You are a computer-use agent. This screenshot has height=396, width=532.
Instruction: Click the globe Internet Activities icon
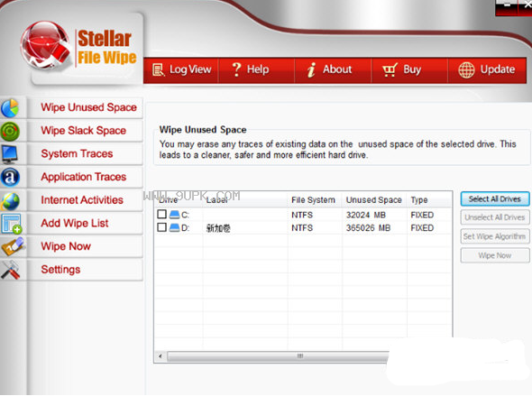pos(10,200)
